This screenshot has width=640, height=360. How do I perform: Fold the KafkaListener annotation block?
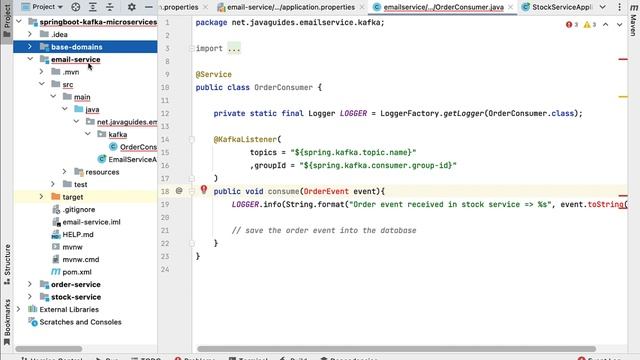coord(191,140)
